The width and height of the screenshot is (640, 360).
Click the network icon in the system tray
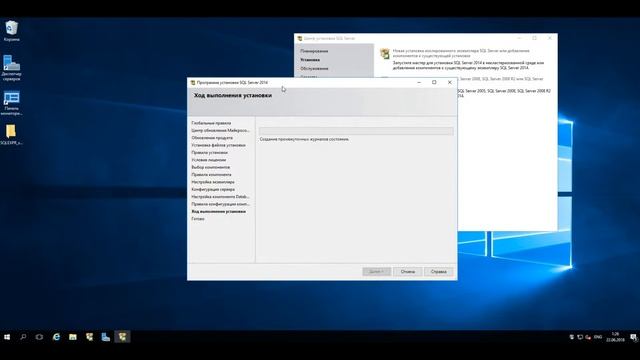(580, 337)
